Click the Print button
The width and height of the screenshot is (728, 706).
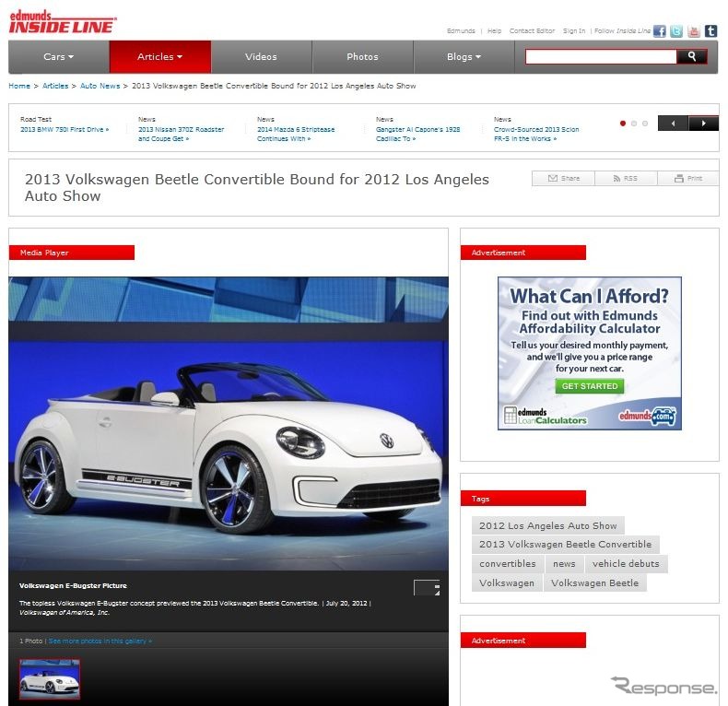coord(688,179)
